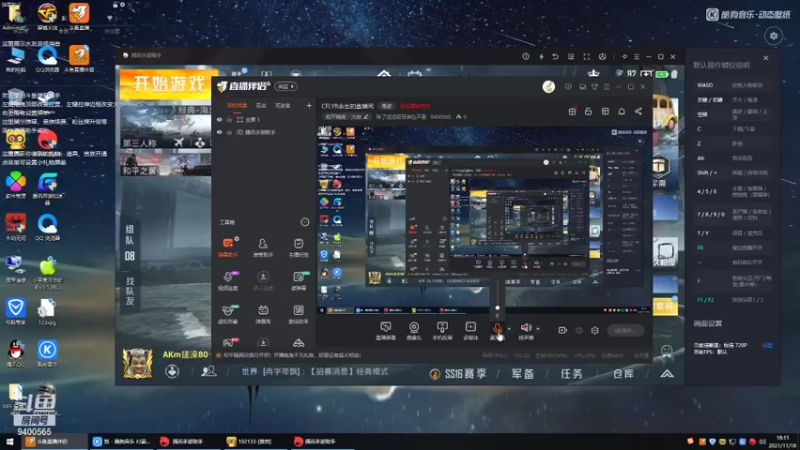Add a camera source in streaming toolbar
The height and width of the screenshot is (450, 800).
pyautogui.click(x=414, y=330)
